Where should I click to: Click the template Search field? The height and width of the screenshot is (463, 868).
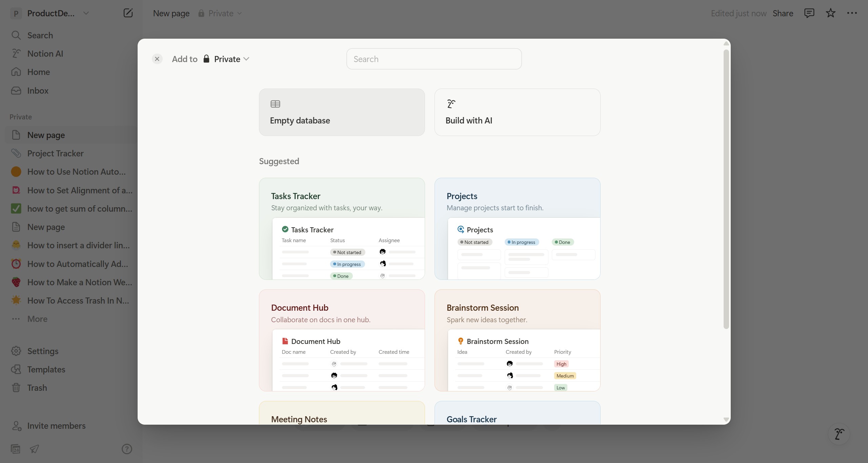434,59
